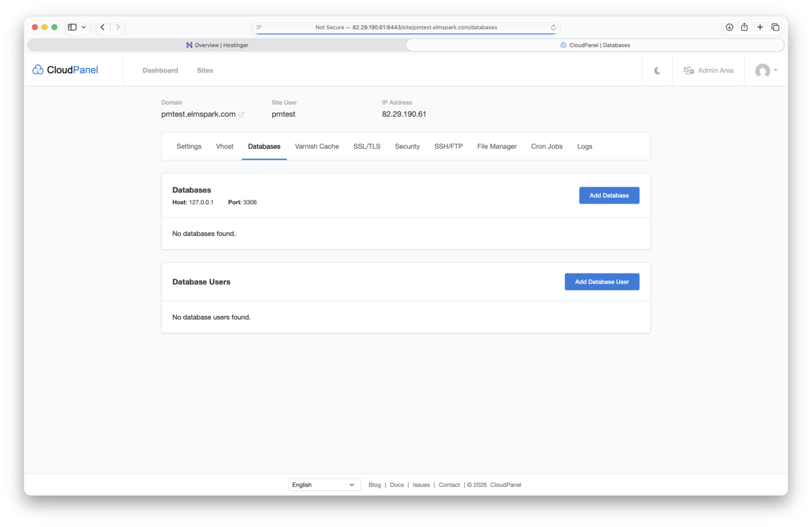812x527 pixels.
Task: Open a new tab with plus icon
Action: 760,27
